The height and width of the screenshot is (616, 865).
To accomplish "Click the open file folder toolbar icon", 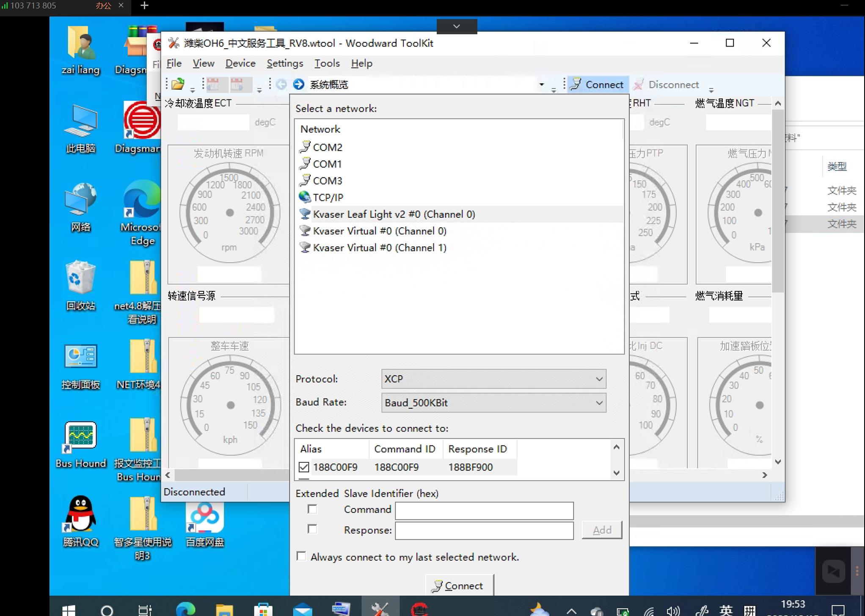I will tap(178, 84).
